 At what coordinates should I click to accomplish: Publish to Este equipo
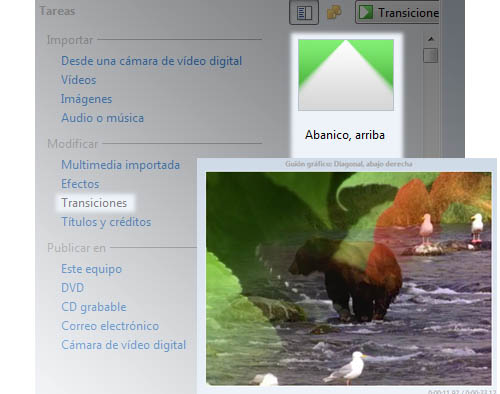92,269
